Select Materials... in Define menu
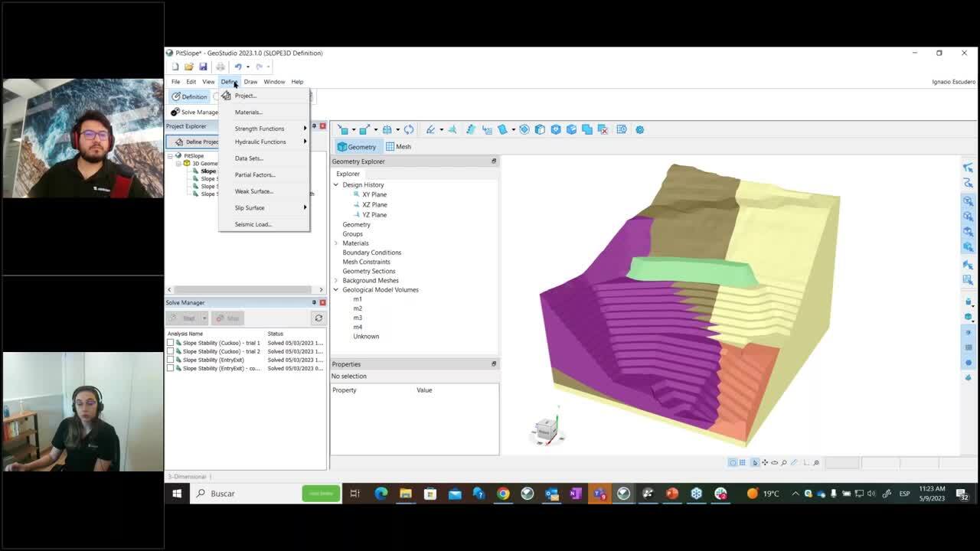The width and height of the screenshot is (980, 551). tap(264, 112)
